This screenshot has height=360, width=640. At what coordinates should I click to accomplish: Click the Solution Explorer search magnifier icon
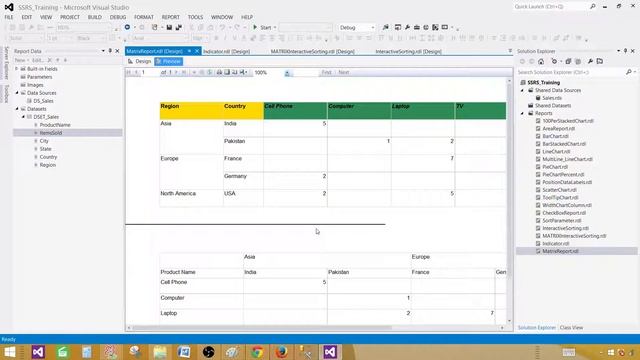click(x=629, y=72)
